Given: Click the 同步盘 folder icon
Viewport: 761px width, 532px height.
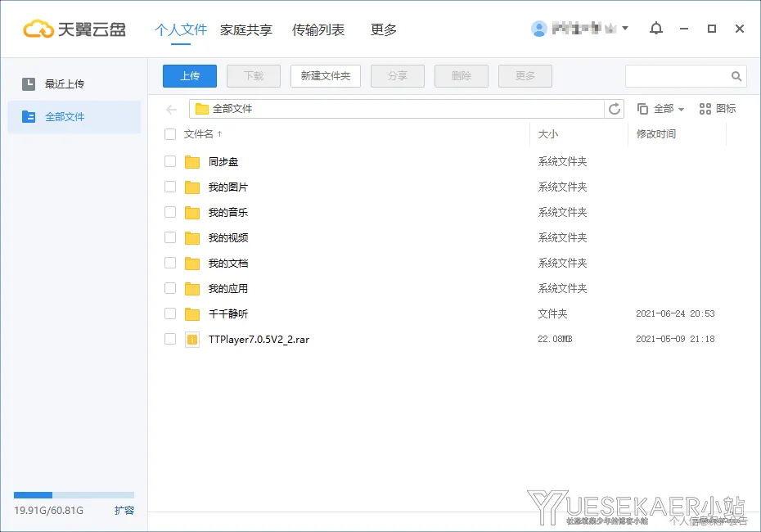Looking at the screenshot, I should 192,161.
